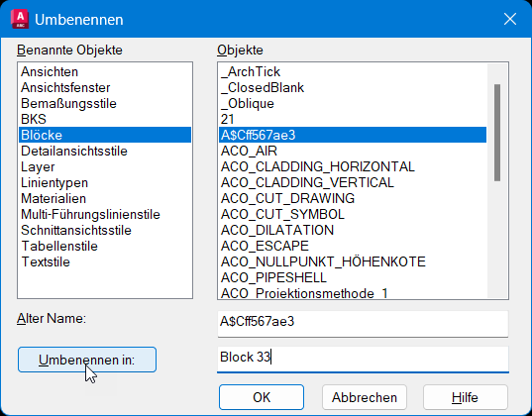
Task: Click the Umbenennen in button
Action: click(x=87, y=360)
